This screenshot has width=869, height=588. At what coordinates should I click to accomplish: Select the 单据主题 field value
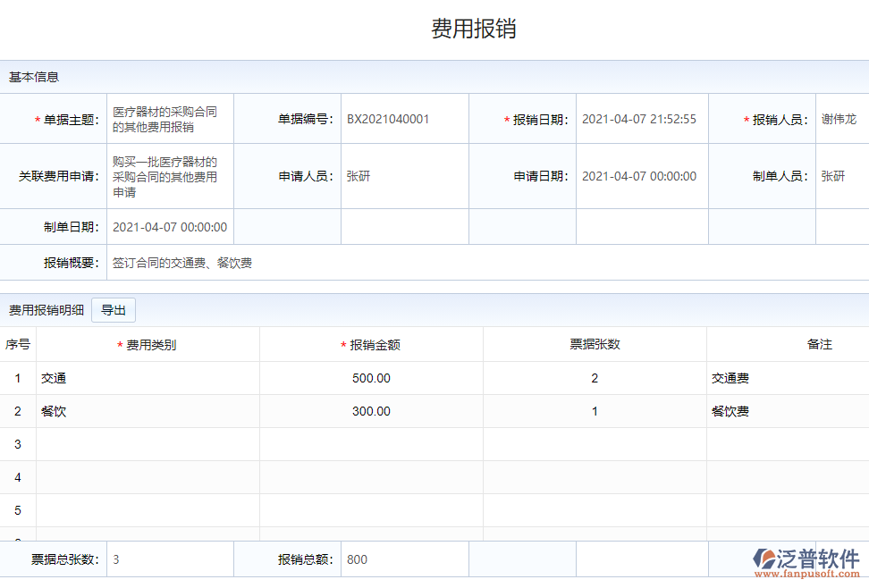[x=169, y=119]
